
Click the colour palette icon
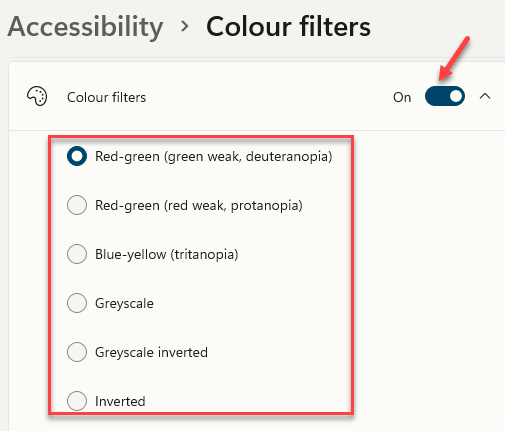tap(37, 97)
